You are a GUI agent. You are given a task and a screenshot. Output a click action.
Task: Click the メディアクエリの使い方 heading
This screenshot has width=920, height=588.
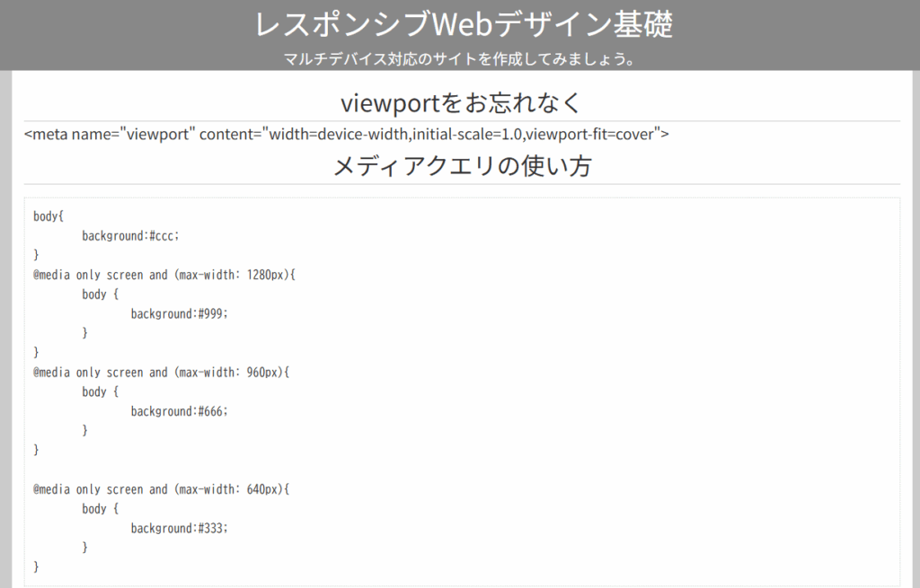462,166
